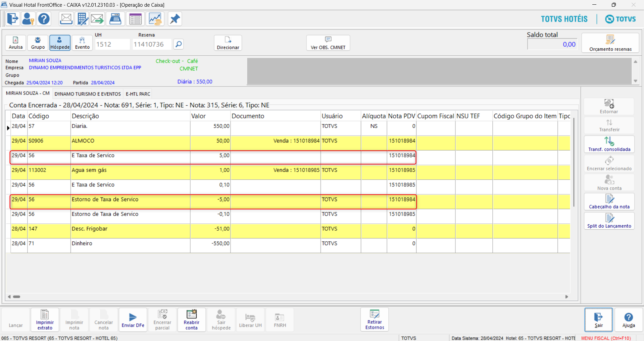
Task: Click the UH room number field
Action: click(112, 44)
